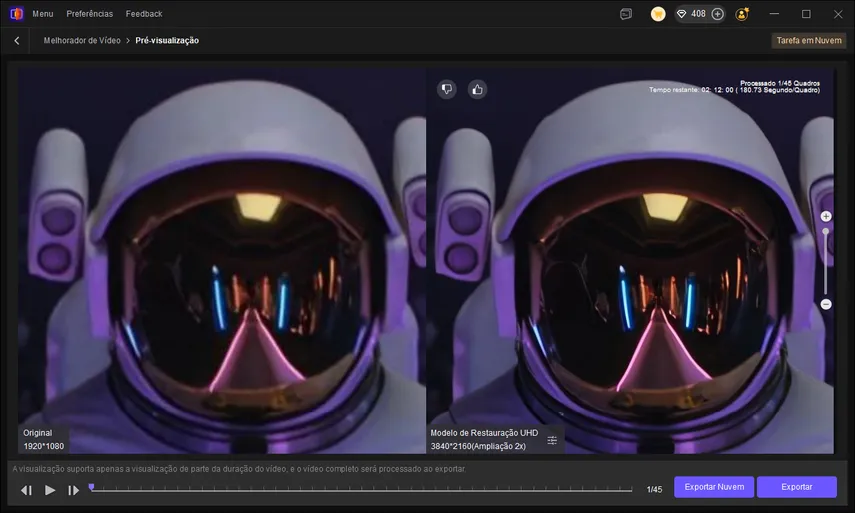Open the Feedback menu

point(144,14)
